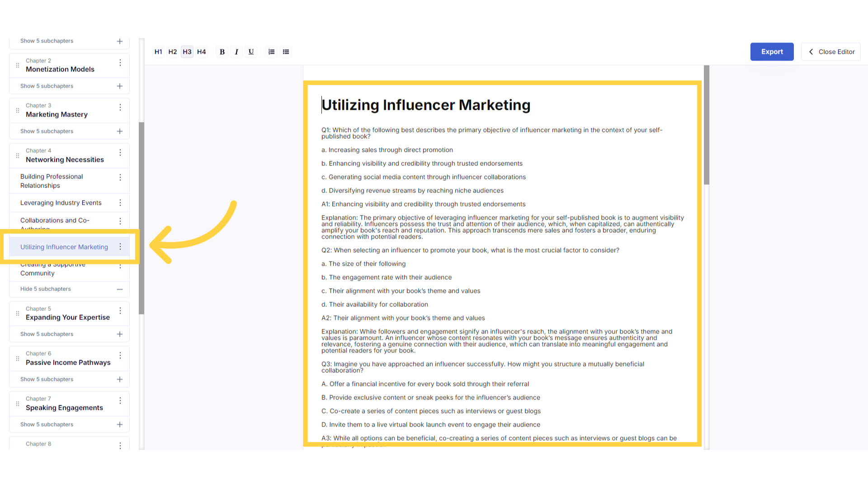Toggle italic formatting
The height and width of the screenshot is (488, 868).
(x=236, y=52)
